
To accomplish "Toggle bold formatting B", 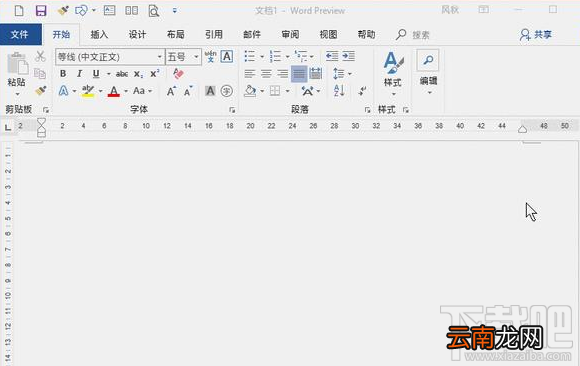I will (63, 74).
